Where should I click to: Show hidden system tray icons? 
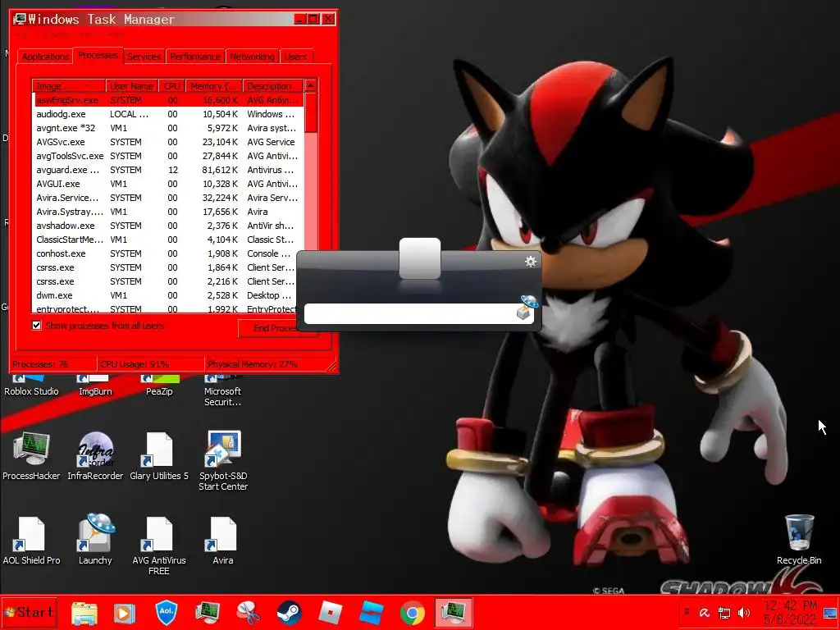click(687, 611)
